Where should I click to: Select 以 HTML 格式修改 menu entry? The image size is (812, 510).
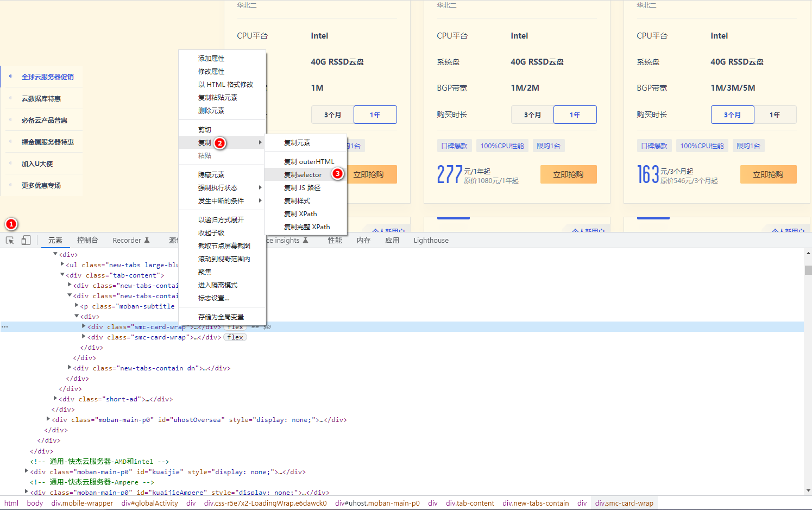pyautogui.click(x=222, y=85)
